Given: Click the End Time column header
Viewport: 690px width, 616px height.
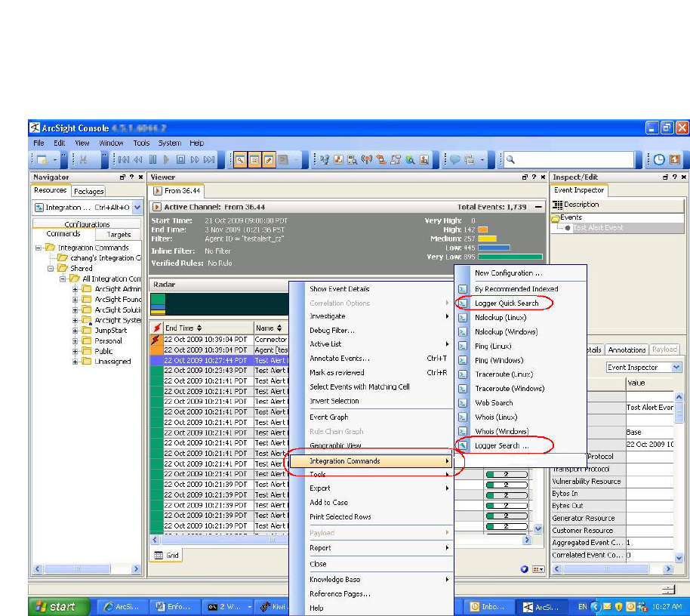Looking at the screenshot, I should pyautogui.click(x=180, y=328).
